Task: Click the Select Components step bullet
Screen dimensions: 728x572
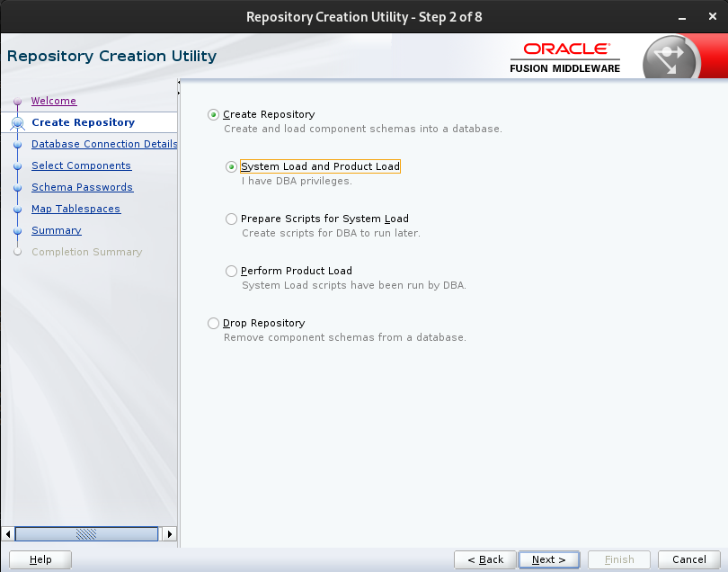Action: (x=18, y=165)
